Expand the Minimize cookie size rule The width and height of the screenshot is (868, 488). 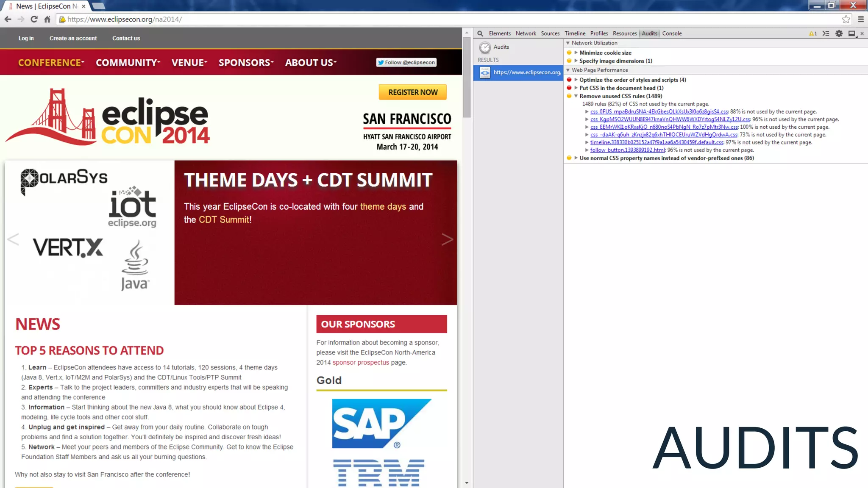(576, 53)
